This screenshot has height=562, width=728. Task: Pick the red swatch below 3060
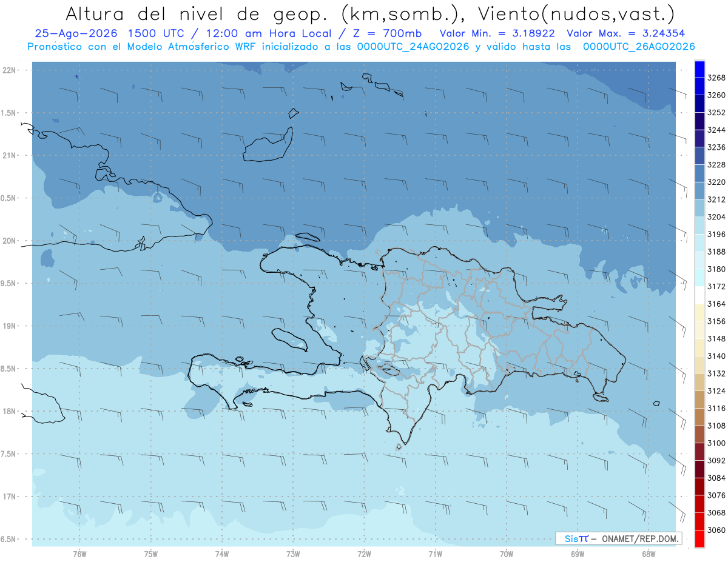tap(699, 538)
